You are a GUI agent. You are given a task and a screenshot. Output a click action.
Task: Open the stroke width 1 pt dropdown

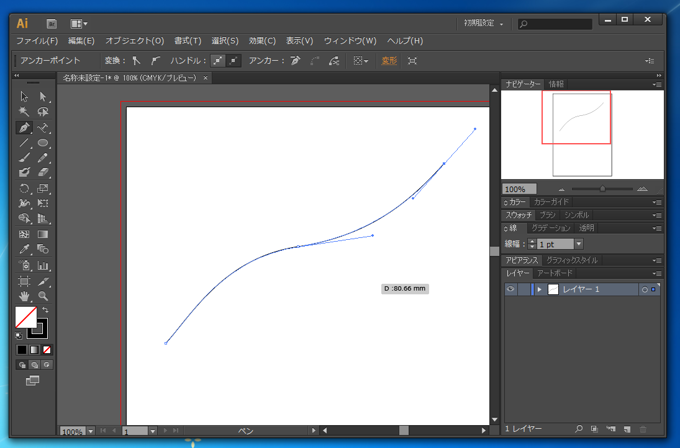coord(579,244)
